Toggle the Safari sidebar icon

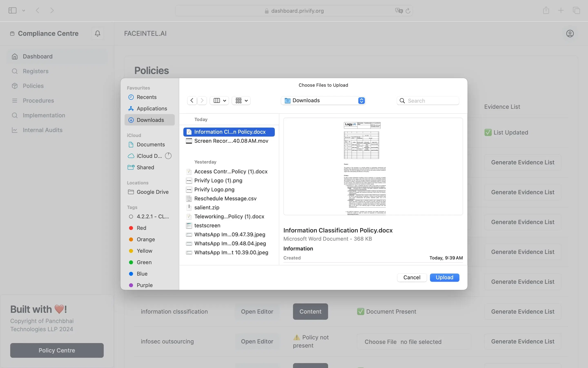click(12, 10)
